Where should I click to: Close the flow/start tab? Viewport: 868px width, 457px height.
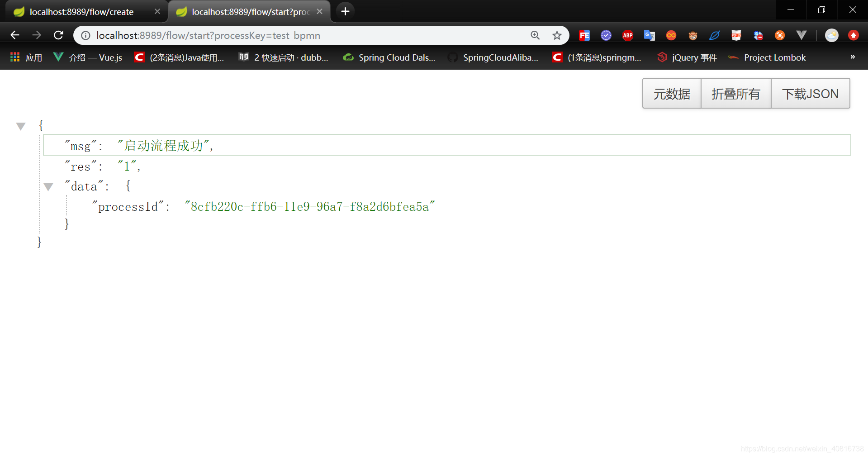(320, 11)
